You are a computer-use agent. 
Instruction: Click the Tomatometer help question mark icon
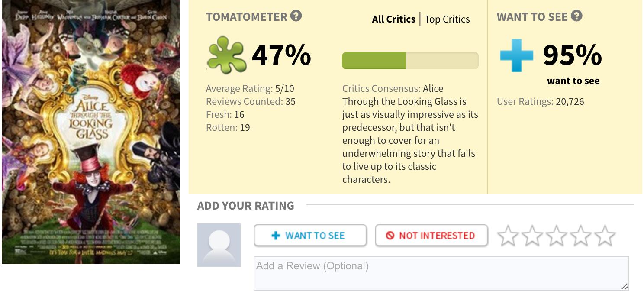coord(296,16)
